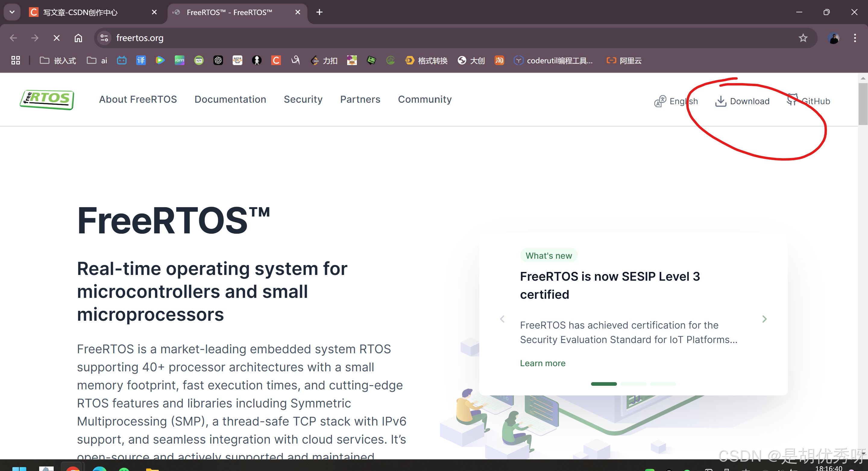Stop page loading with X button
The width and height of the screenshot is (868, 471).
pyautogui.click(x=57, y=38)
